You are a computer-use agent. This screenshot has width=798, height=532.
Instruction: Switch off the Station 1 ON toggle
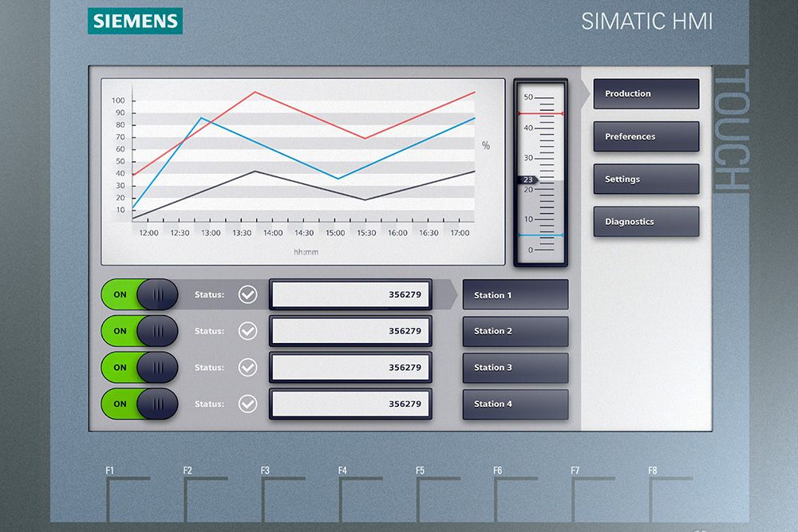pyautogui.click(x=138, y=295)
